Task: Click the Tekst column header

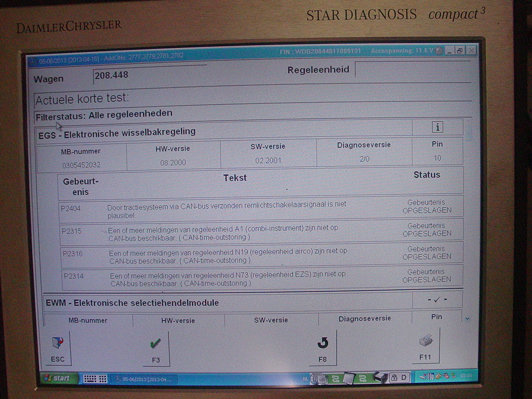Action: (x=235, y=178)
